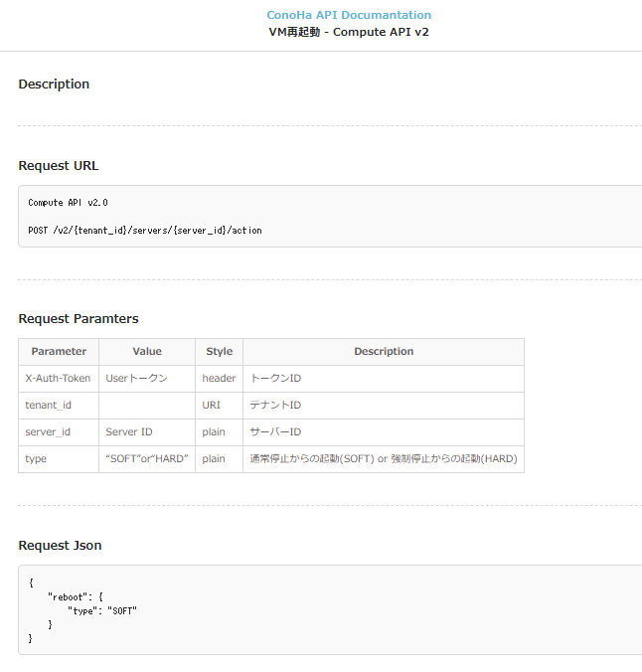Select the X-Auth-Token parameter cell

[x=58, y=379]
